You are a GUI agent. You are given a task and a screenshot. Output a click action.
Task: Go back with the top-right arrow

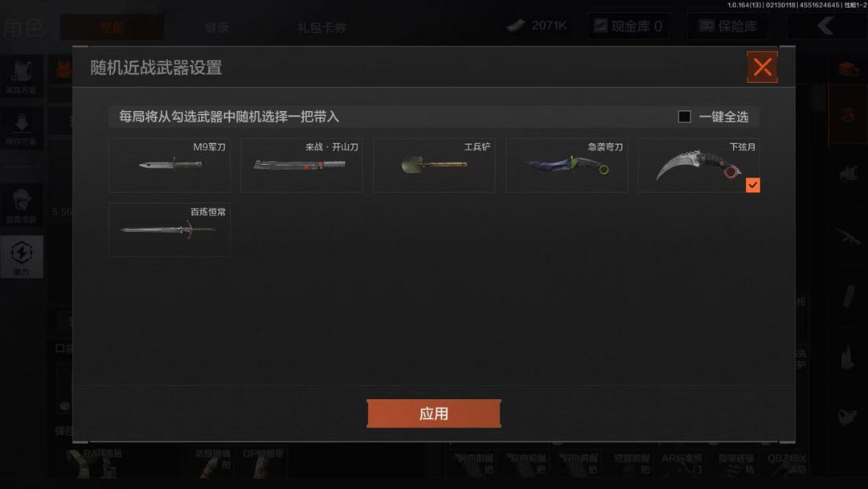(x=825, y=26)
